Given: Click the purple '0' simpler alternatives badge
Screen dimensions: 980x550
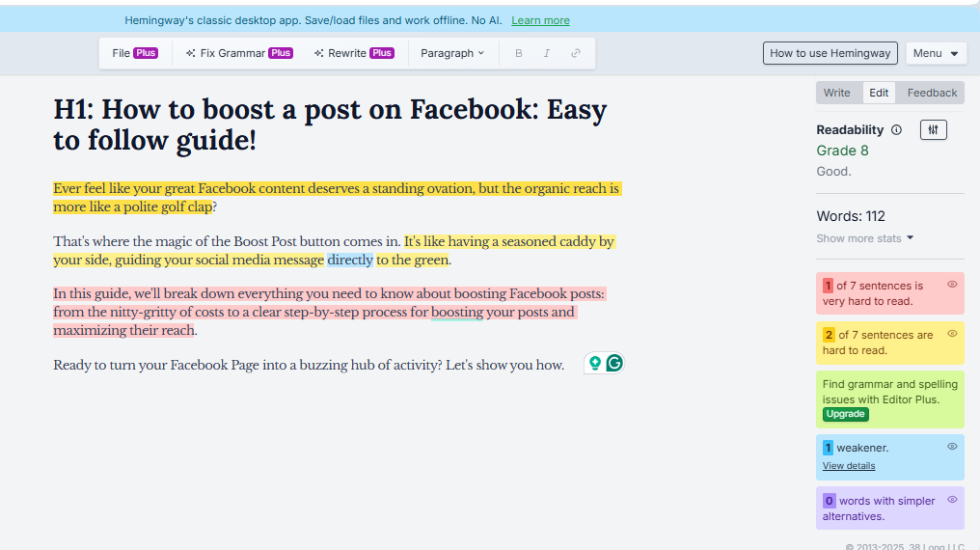Looking at the screenshot, I should (x=829, y=501).
